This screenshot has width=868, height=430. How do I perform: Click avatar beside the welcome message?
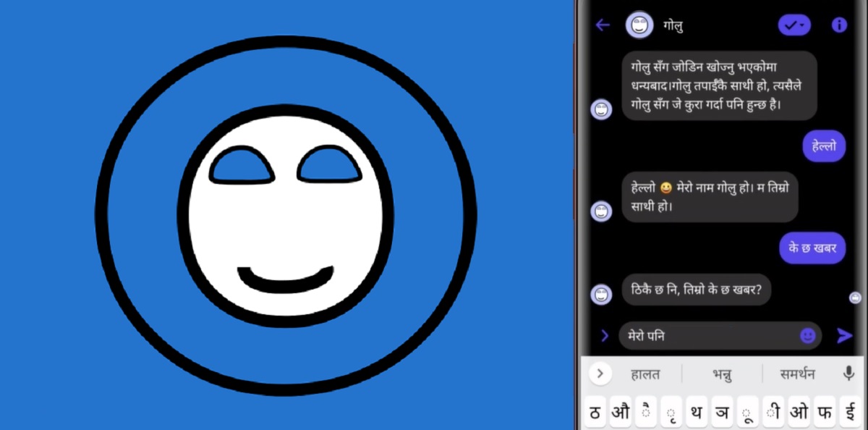pyautogui.click(x=602, y=109)
